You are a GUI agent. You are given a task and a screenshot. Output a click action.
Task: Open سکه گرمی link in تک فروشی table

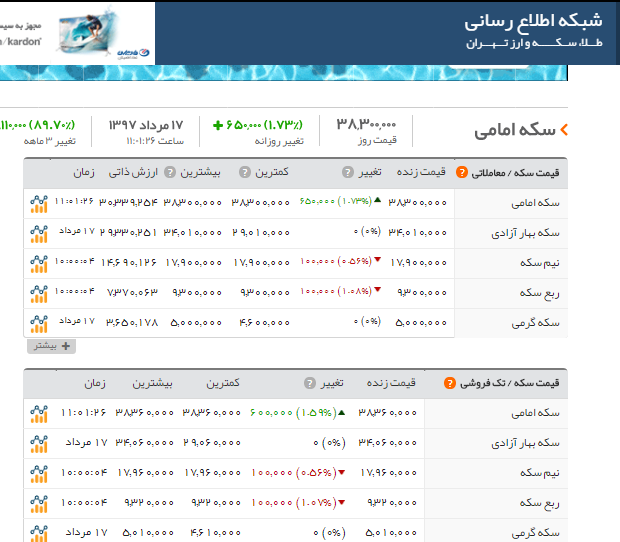(535, 533)
